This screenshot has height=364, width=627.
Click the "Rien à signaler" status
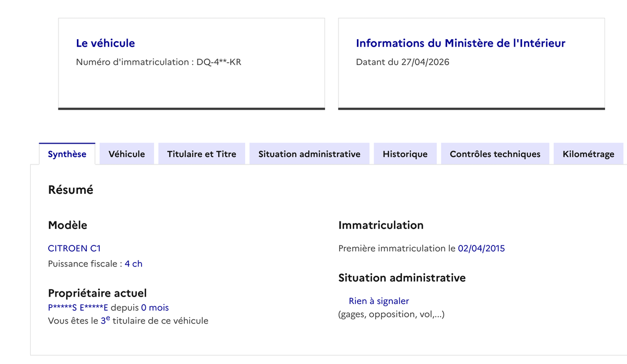tap(379, 301)
